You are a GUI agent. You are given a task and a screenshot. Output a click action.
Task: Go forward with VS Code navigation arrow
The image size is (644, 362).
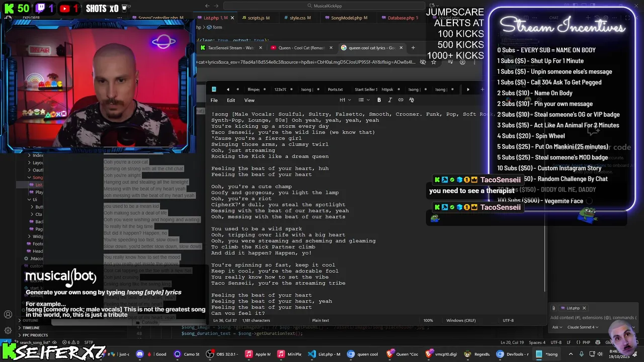pos(217,6)
